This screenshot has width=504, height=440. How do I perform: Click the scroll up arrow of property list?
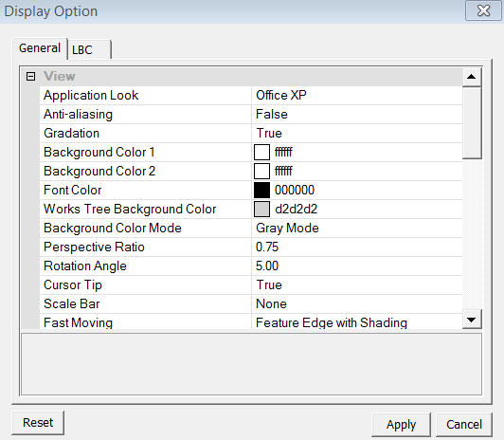pyautogui.click(x=472, y=77)
